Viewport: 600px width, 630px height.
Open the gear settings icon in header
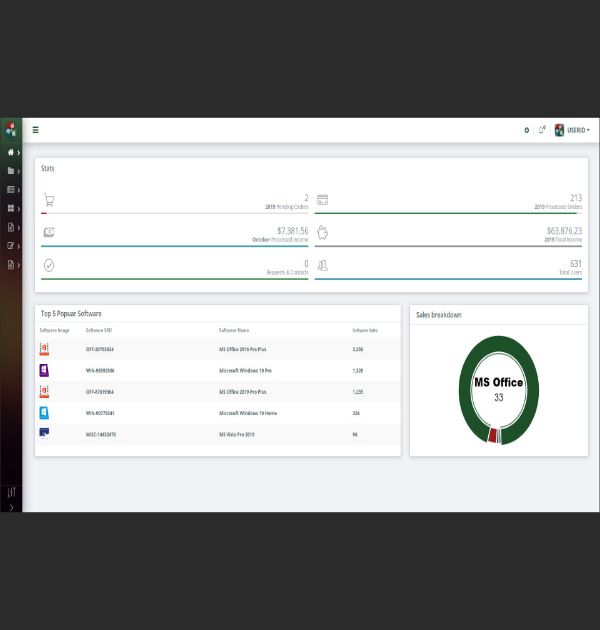tap(526, 130)
